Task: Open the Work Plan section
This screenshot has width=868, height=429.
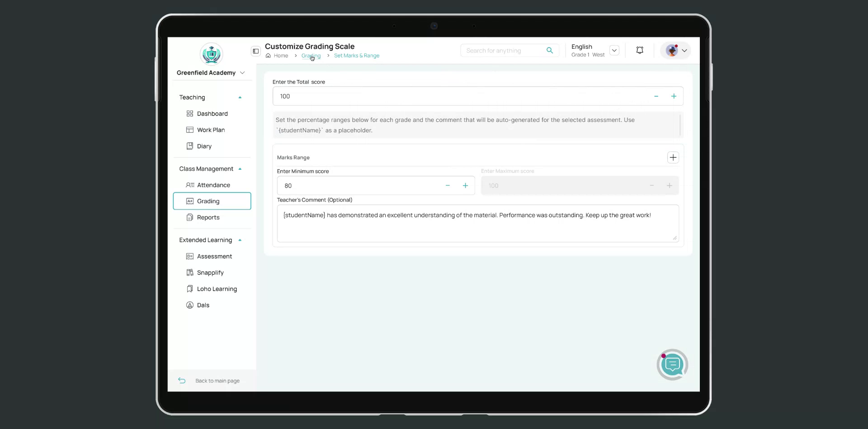Action: tap(211, 130)
